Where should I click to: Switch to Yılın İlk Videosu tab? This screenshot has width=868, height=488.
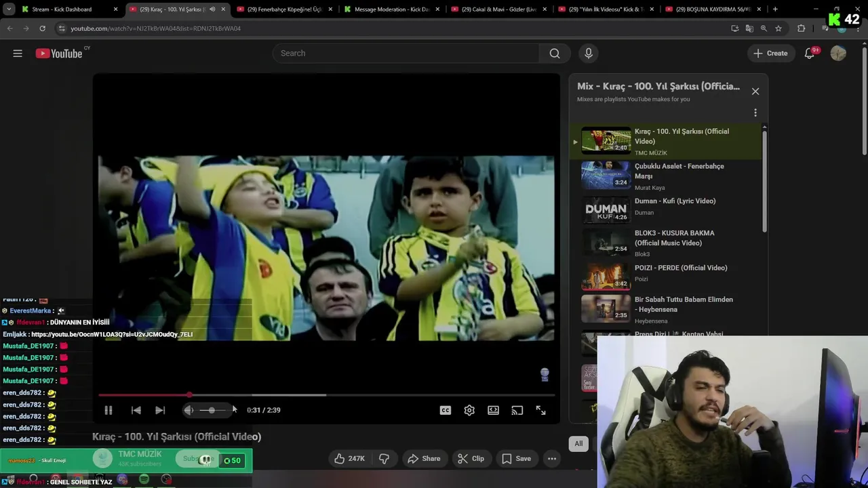click(x=606, y=9)
